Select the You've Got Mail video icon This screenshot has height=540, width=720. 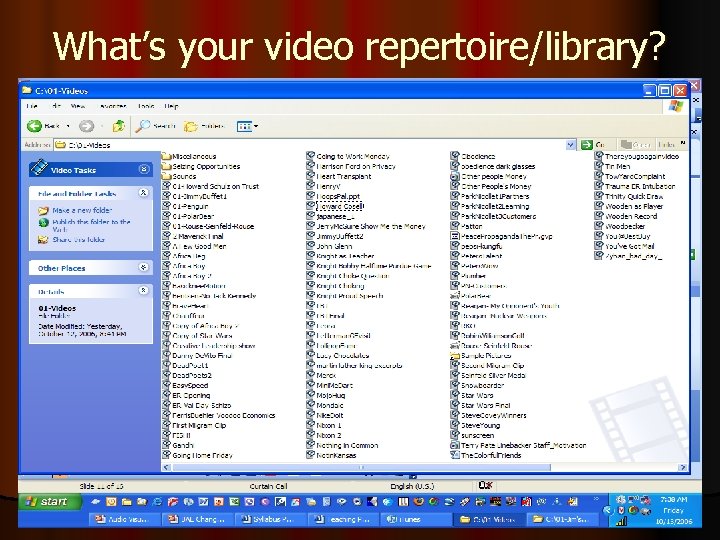pyautogui.click(x=599, y=246)
